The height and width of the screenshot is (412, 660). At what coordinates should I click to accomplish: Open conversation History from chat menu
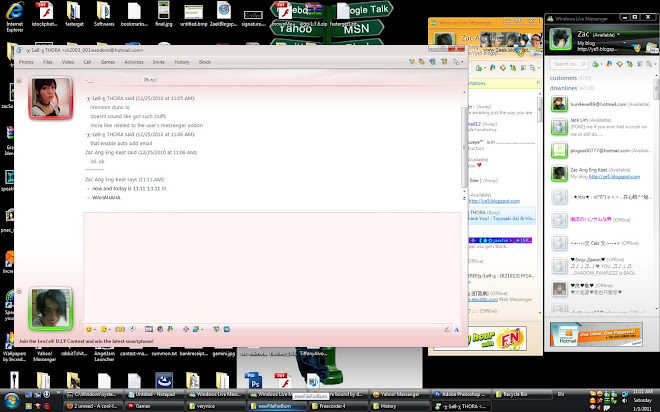point(182,62)
